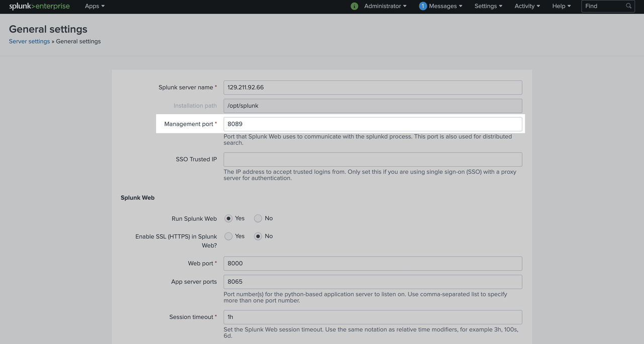The image size is (644, 344).
Task: Click the magnifier icon in Find box
Action: [628, 6]
